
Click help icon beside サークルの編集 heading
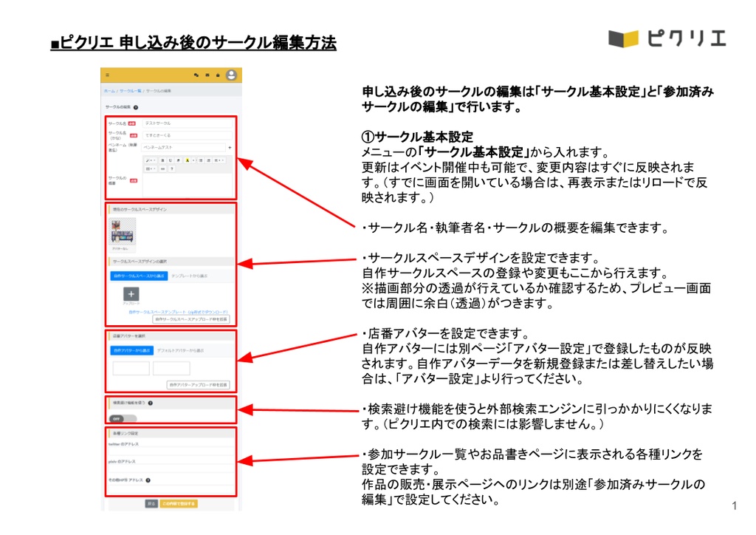(x=136, y=107)
